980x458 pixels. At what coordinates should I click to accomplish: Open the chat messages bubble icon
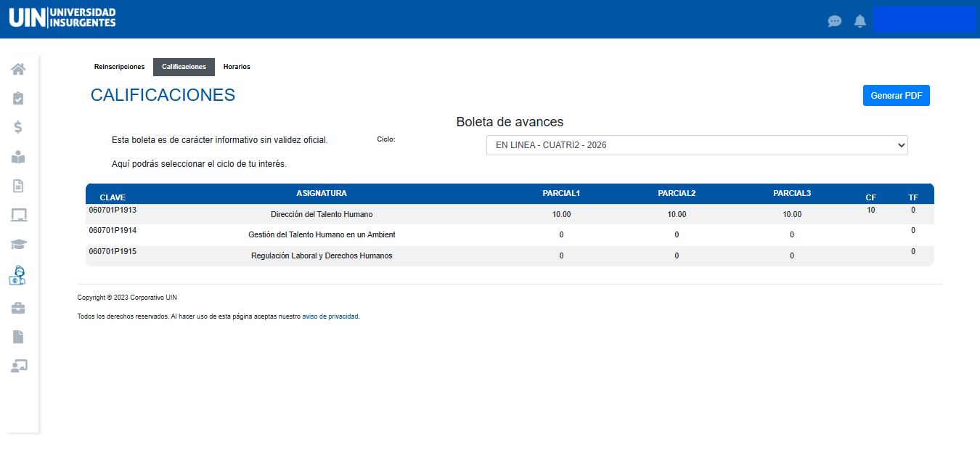tap(835, 21)
